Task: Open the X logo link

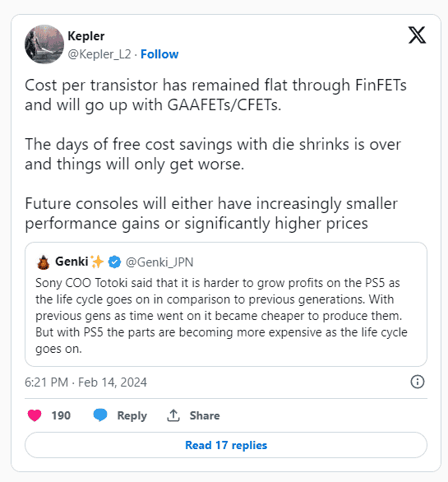Action: pyautogui.click(x=417, y=35)
